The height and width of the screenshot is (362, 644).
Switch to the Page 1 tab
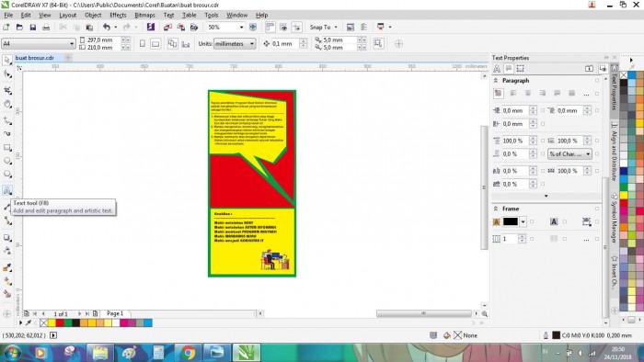coord(115,313)
